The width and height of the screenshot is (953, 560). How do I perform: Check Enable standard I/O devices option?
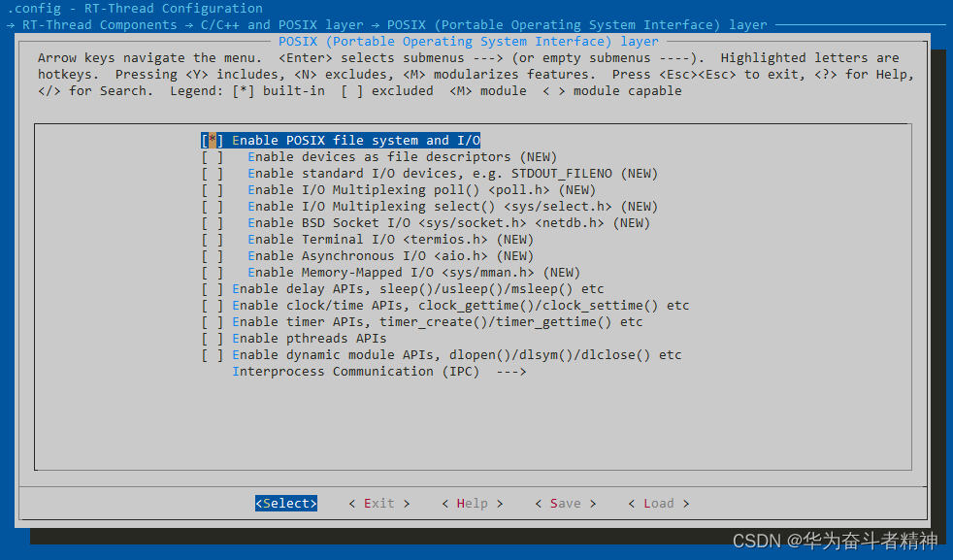(x=408, y=173)
